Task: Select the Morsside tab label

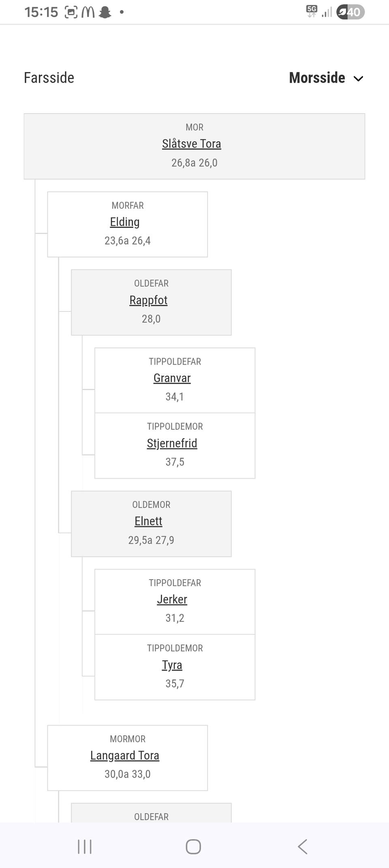Action: pyautogui.click(x=317, y=78)
